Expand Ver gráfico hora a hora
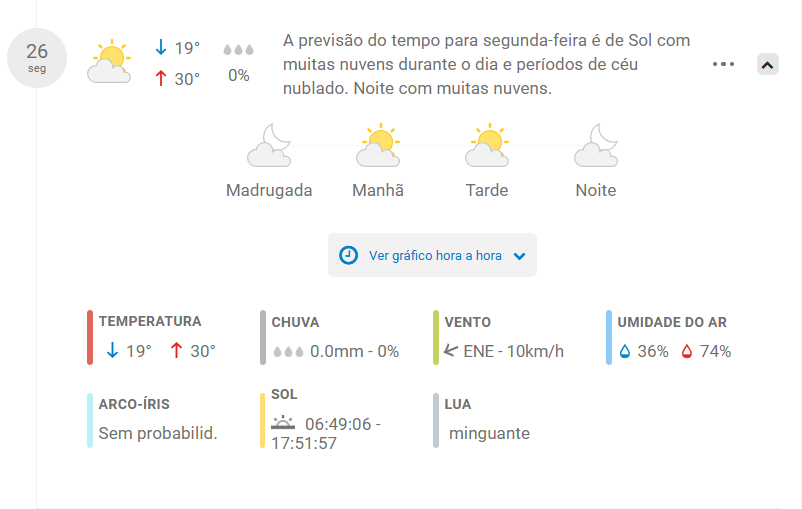 coord(432,255)
